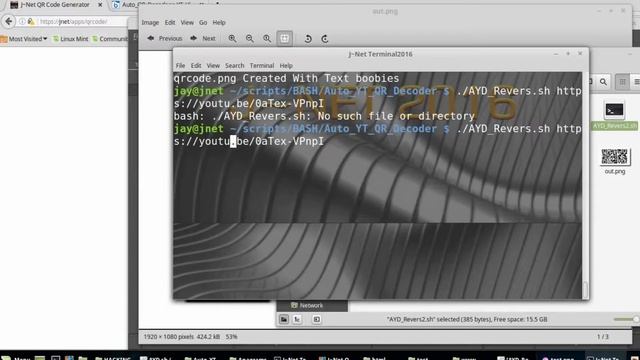Click the browser back button

coord(9,21)
